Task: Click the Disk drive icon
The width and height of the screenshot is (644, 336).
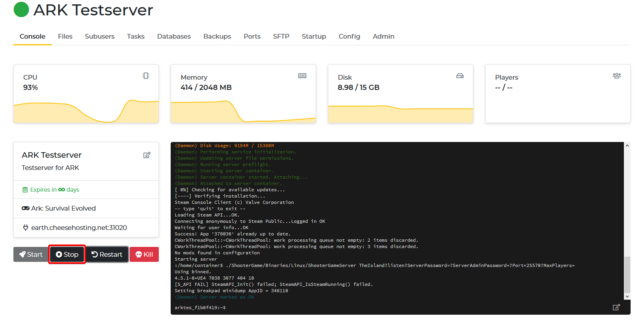Action: pos(460,76)
